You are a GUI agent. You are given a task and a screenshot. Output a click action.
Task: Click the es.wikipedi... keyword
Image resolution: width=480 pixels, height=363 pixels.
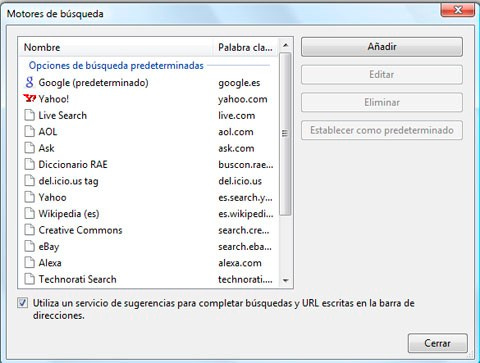coord(246,214)
